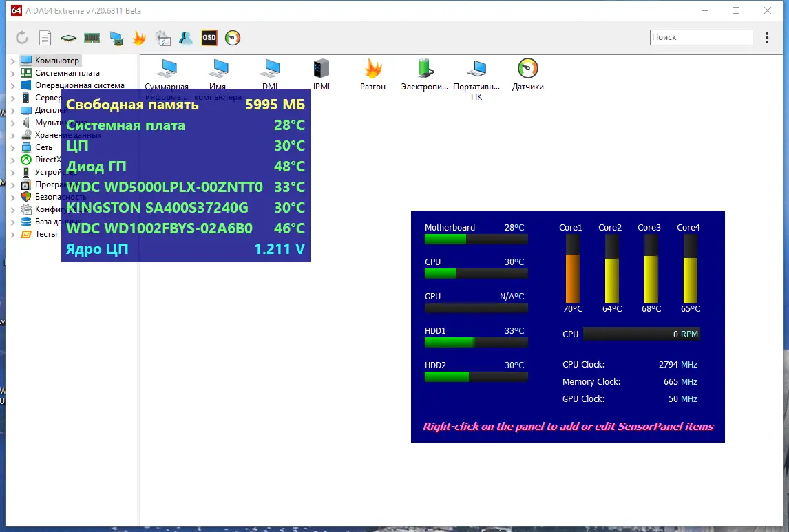Click the monitor diagnostics icon in toolbar

[x=116, y=39]
